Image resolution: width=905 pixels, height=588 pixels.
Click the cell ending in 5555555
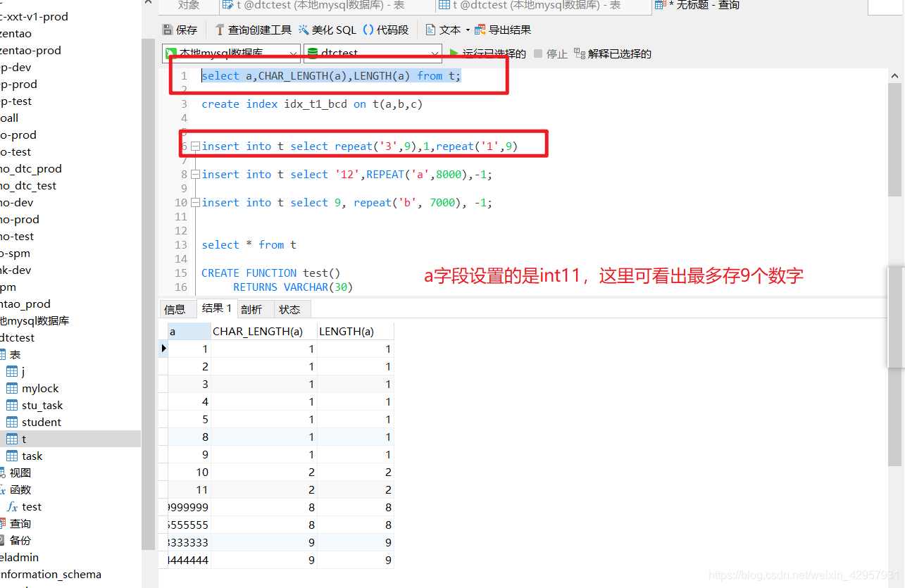(189, 525)
